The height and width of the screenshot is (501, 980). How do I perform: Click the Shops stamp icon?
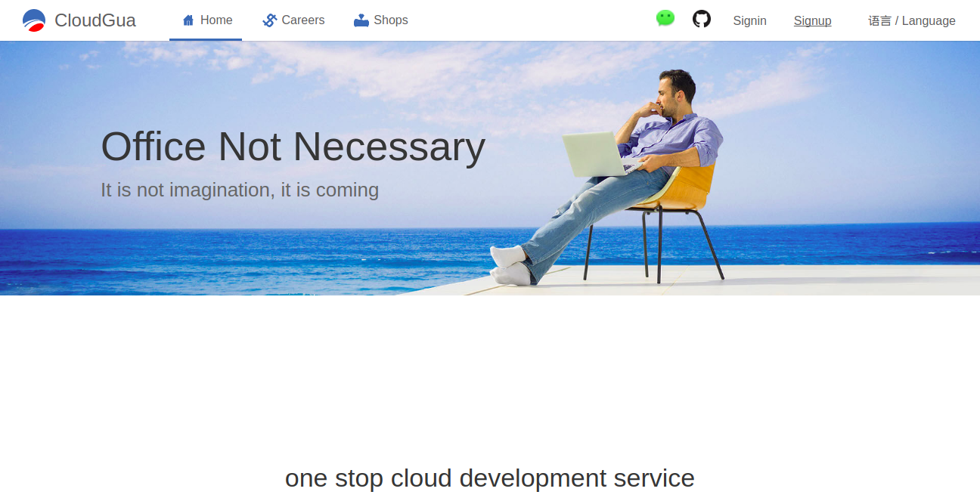point(361,20)
